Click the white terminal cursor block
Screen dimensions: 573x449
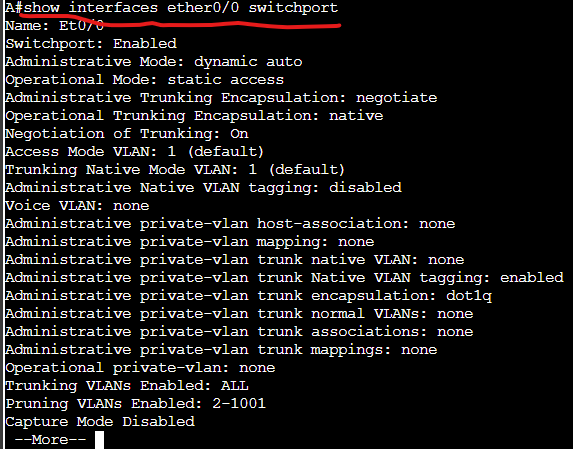(x=99, y=440)
